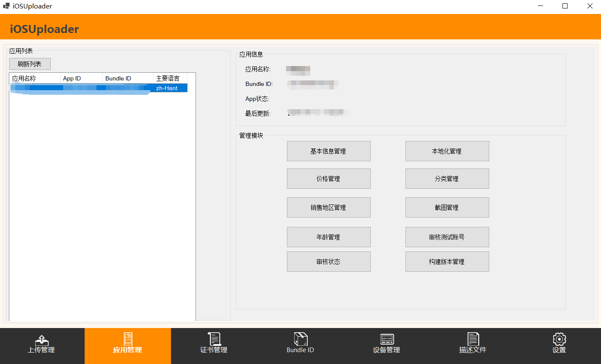601x364 pixels.
Task: Open the 设置 gear icon
Action: 559,339
